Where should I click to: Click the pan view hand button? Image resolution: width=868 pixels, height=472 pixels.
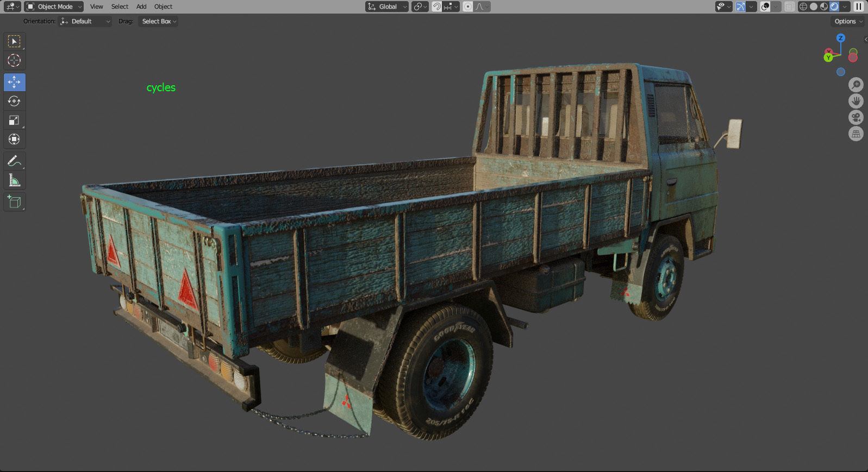pos(856,101)
